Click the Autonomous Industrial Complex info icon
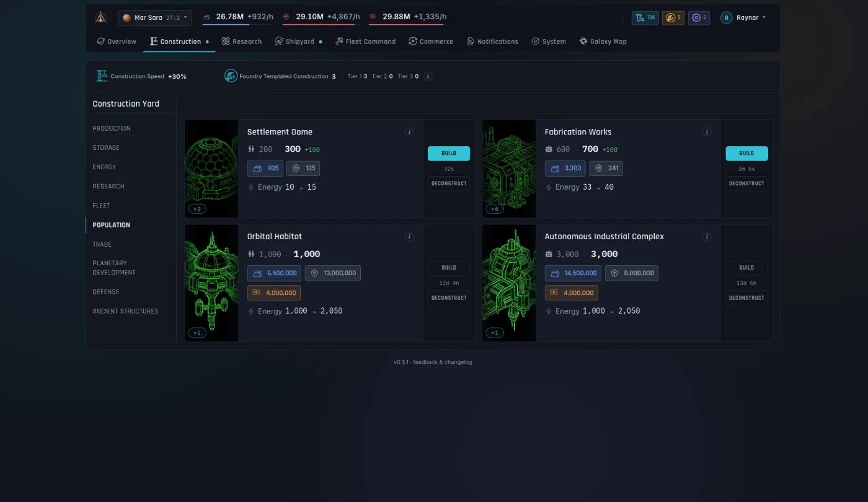The width and height of the screenshot is (868, 502). pyautogui.click(x=707, y=237)
